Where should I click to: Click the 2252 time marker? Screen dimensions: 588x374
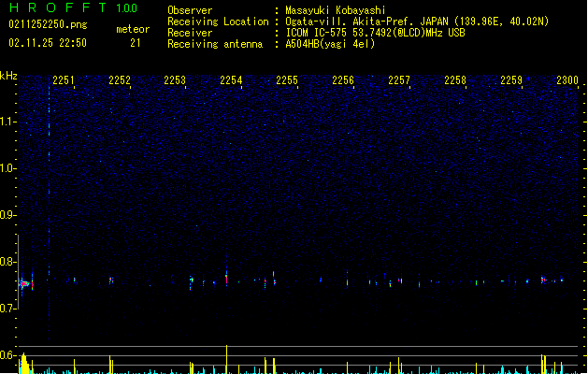(120, 79)
